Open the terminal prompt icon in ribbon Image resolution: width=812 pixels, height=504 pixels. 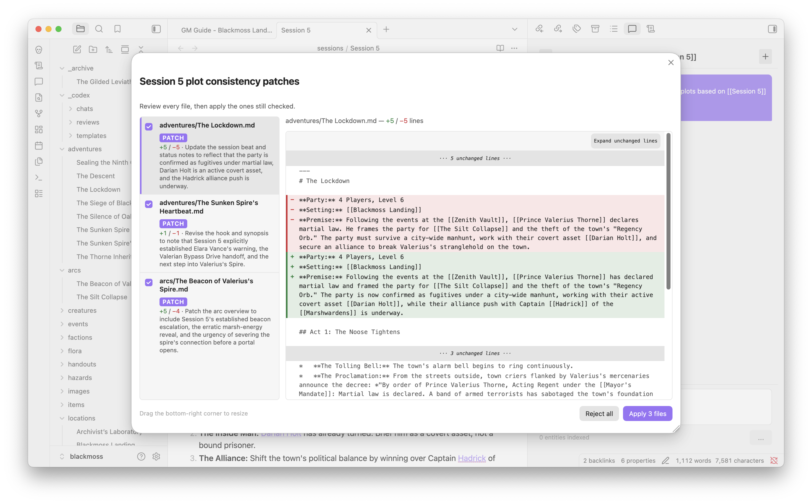39,178
